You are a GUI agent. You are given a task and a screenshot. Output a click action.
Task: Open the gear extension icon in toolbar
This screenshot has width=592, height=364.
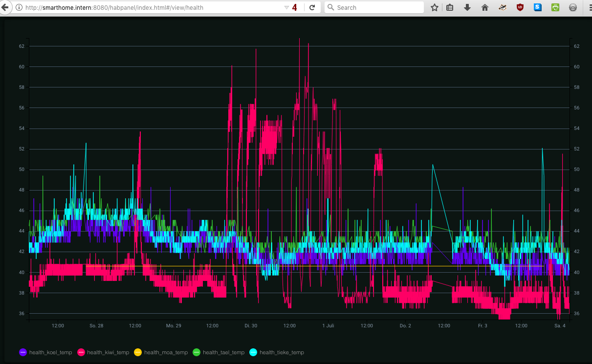[573, 7]
